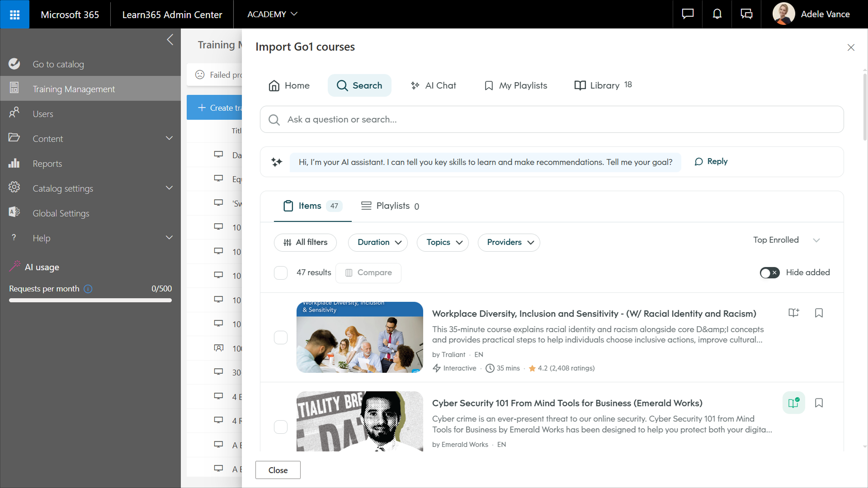Click the notifications bell icon

tap(717, 14)
